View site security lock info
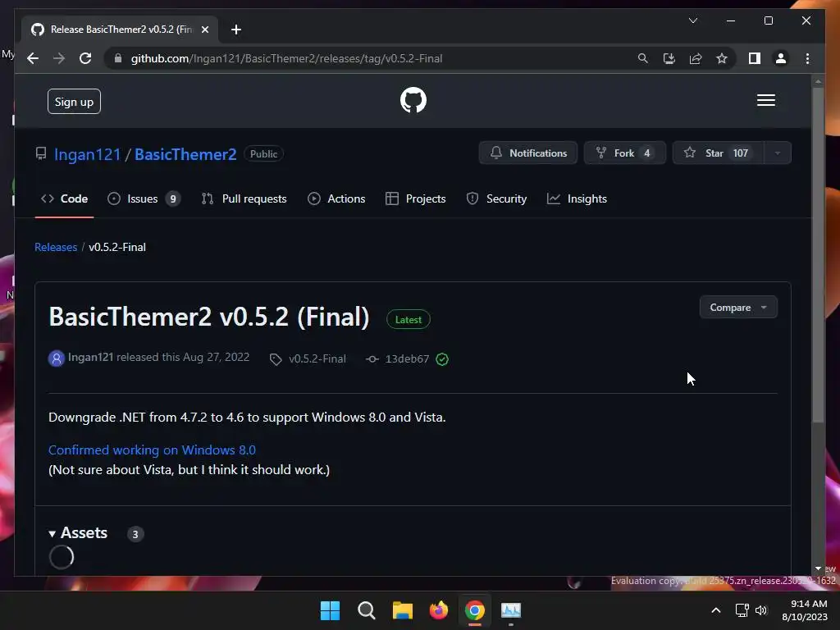 118,58
